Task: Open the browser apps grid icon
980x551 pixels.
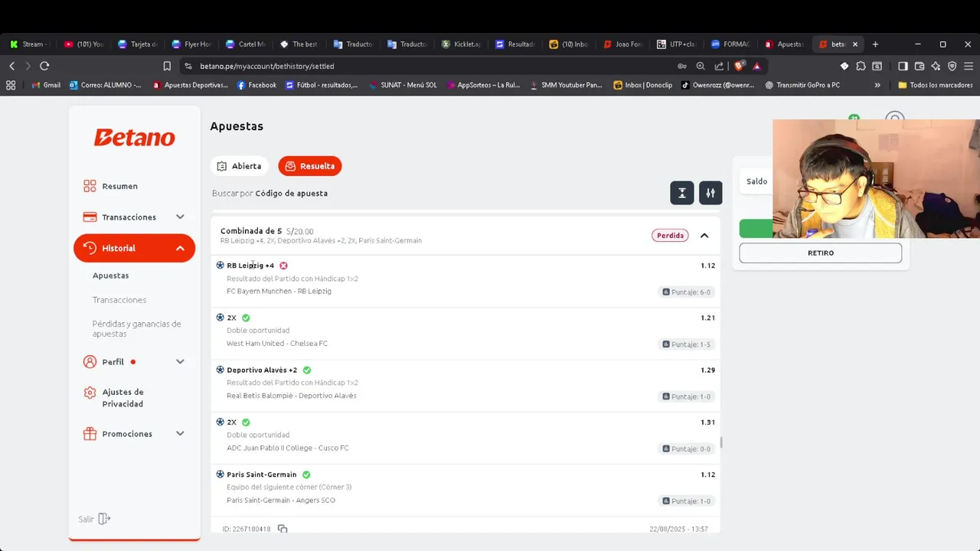Action: tap(11, 85)
